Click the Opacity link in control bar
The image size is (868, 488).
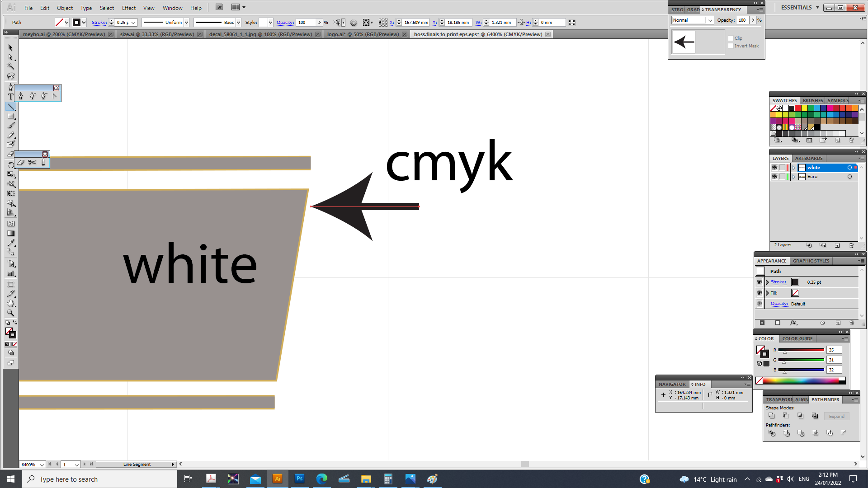[285, 22]
